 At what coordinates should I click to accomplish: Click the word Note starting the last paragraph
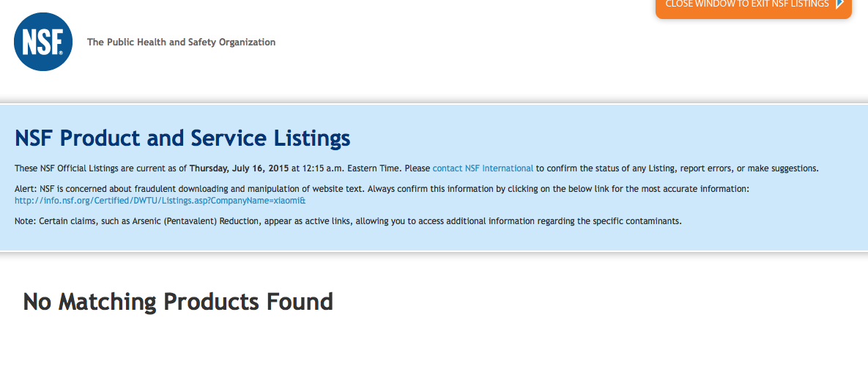(x=24, y=221)
